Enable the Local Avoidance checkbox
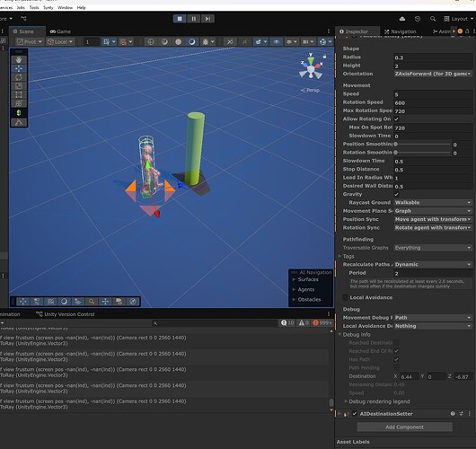This screenshot has width=476, height=449. [345, 297]
